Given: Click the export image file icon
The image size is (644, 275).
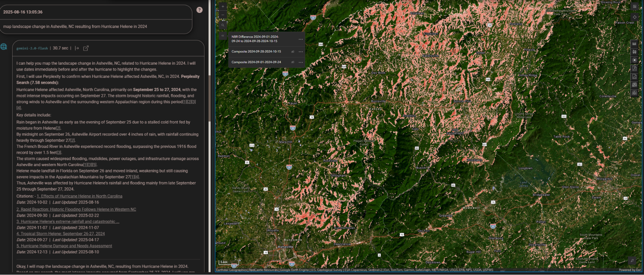Looking at the screenshot, I should [634, 77].
